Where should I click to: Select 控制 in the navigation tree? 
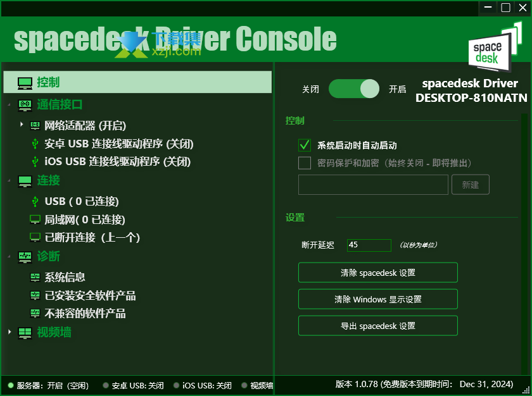[x=137, y=82]
